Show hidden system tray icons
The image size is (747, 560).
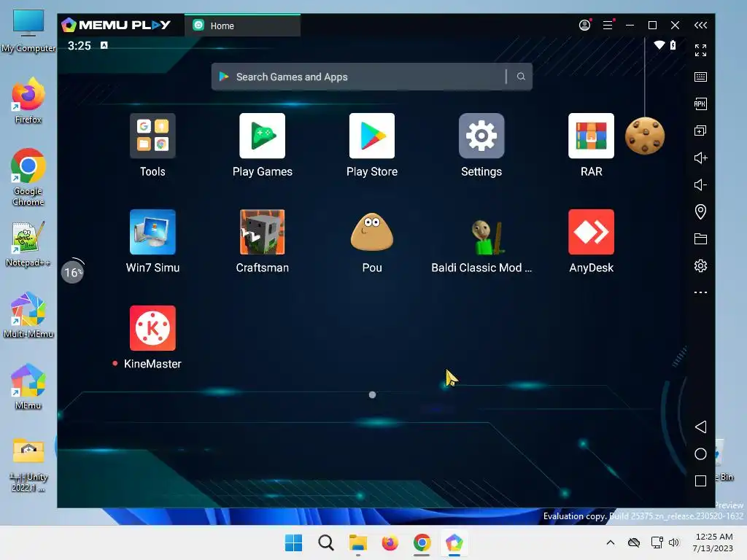point(611,542)
